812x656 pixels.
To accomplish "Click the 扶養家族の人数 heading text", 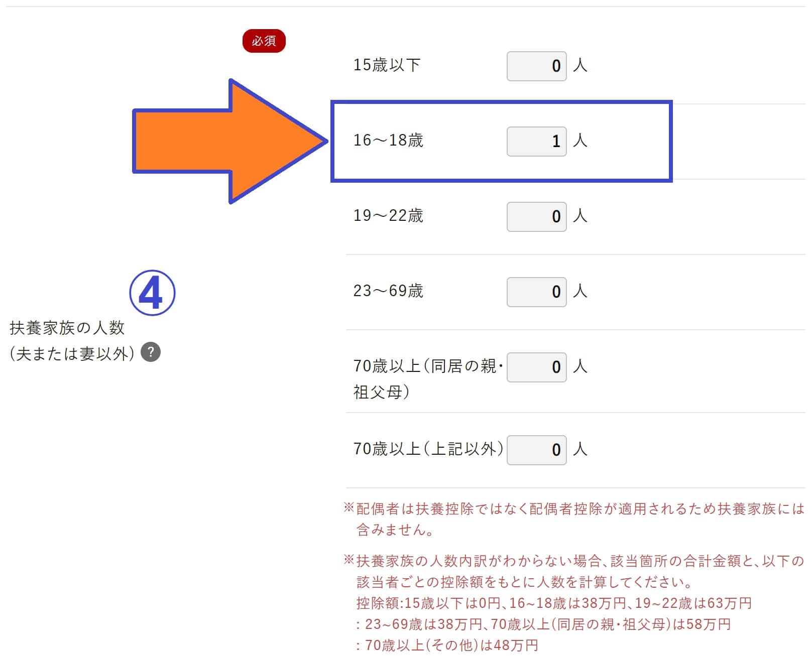I will tap(67, 328).
